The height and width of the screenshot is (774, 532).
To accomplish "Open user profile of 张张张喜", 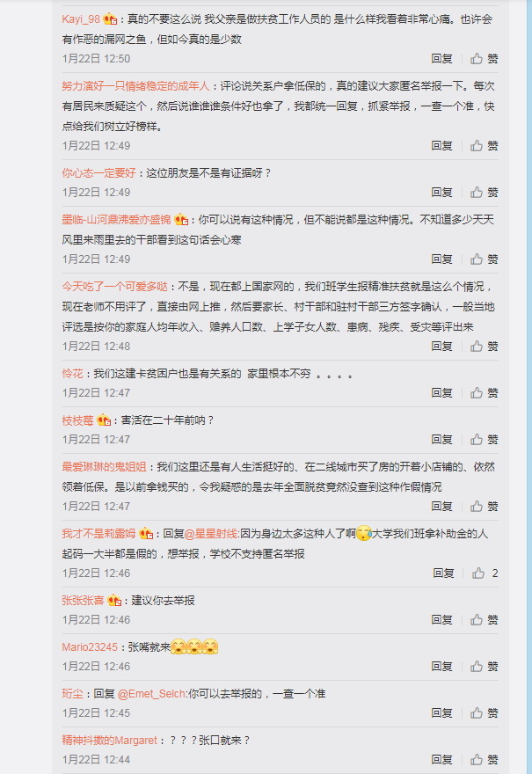I will coord(83,600).
